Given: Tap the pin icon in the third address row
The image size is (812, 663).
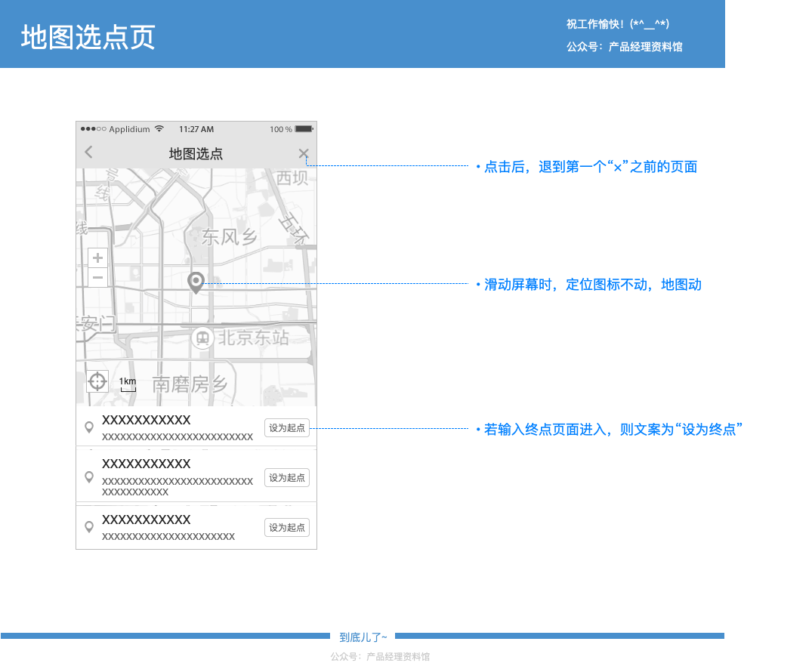Looking at the screenshot, I should (x=89, y=526).
